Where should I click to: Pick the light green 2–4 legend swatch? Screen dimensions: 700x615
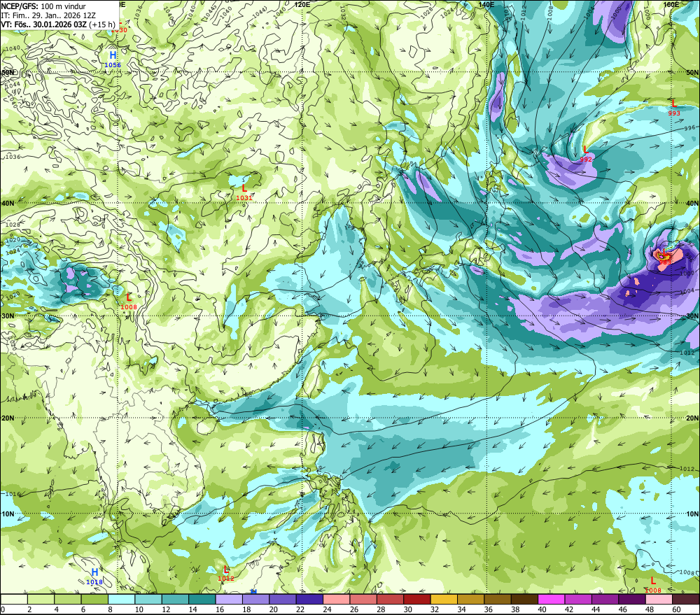(x=41, y=599)
